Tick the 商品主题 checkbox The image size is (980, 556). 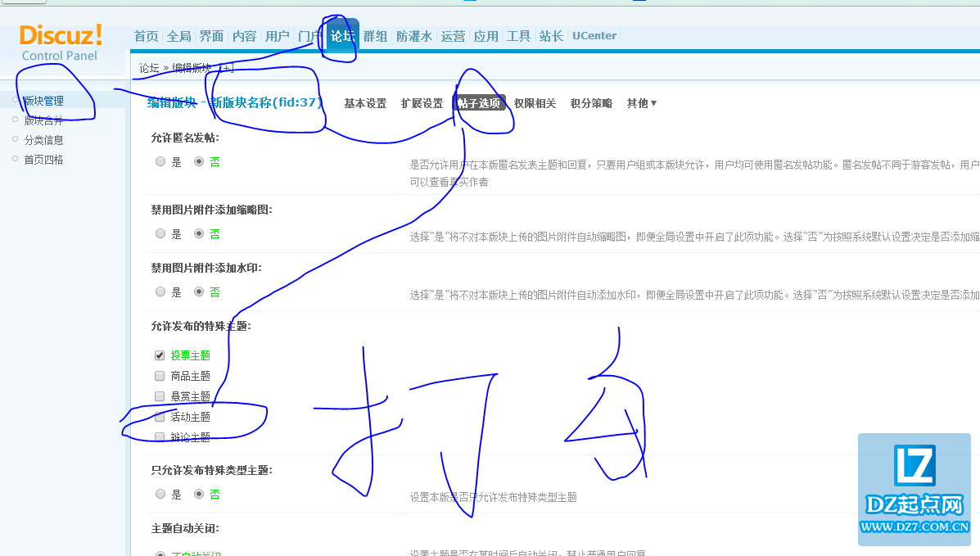[160, 376]
